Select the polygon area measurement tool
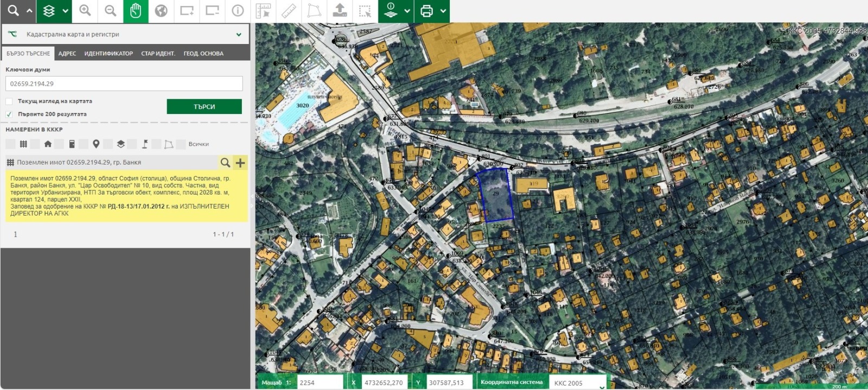The image size is (868, 390). [314, 11]
